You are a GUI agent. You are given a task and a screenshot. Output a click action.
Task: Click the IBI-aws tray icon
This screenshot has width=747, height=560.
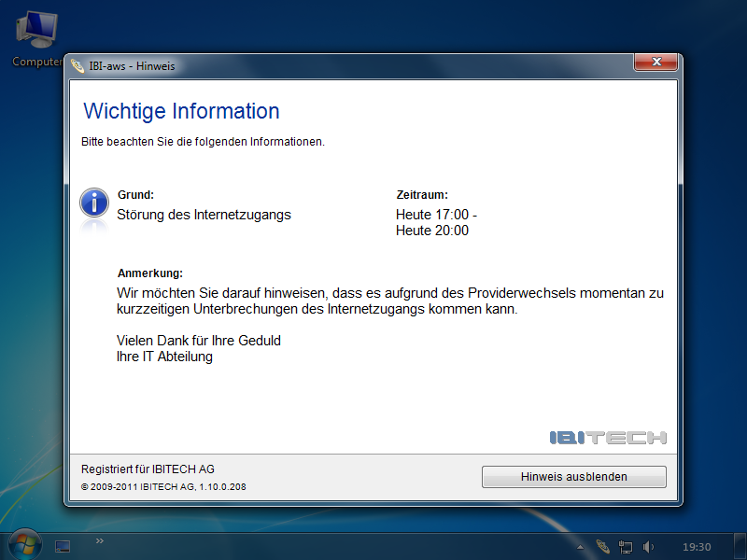coord(603,546)
